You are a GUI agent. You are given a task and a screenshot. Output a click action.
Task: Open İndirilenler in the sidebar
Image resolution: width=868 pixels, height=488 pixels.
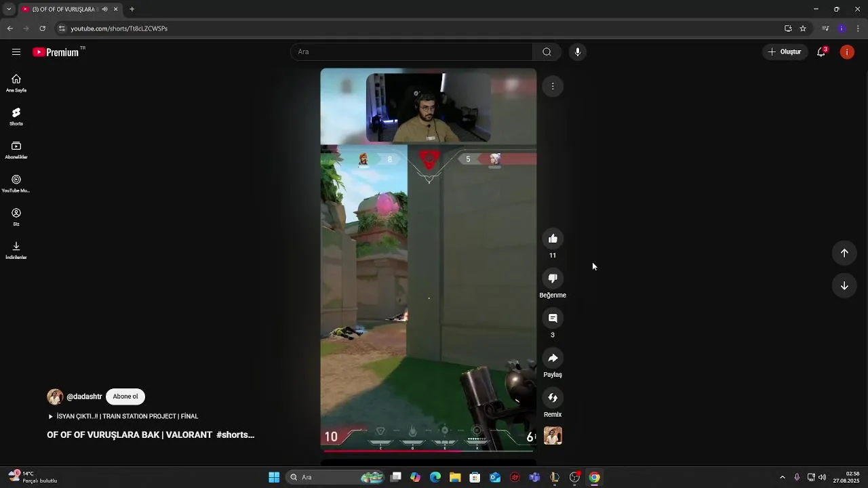point(16,250)
